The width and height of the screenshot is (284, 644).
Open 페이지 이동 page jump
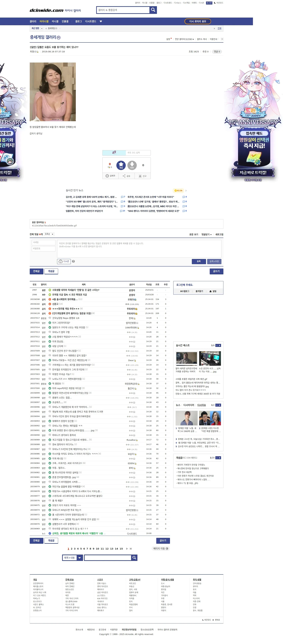pos(161,549)
